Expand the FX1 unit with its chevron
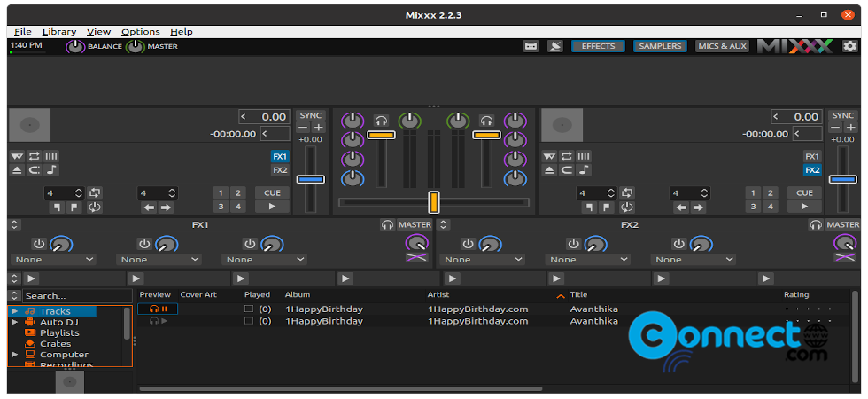Screen dimensions: 868x399 (14, 224)
